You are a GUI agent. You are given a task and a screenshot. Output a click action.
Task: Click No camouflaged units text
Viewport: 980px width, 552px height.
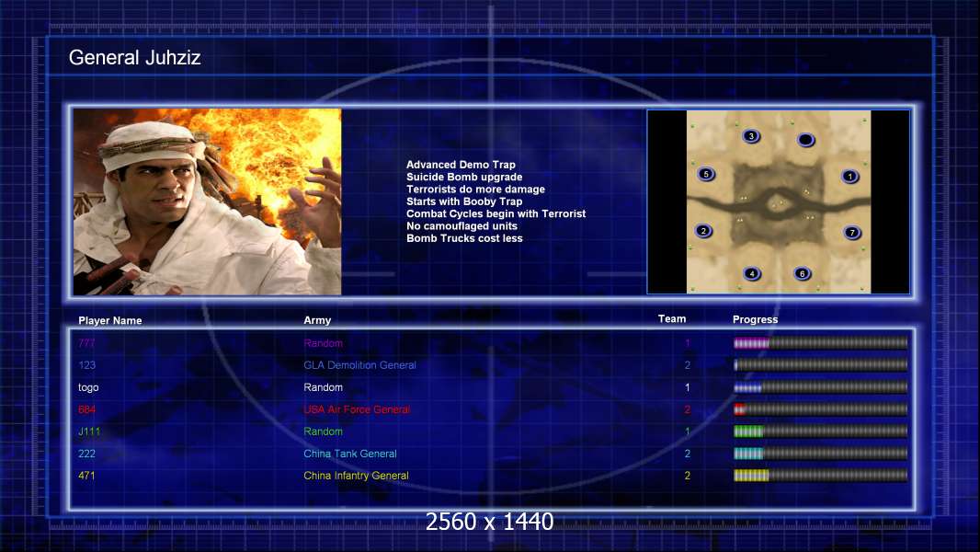pos(462,225)
